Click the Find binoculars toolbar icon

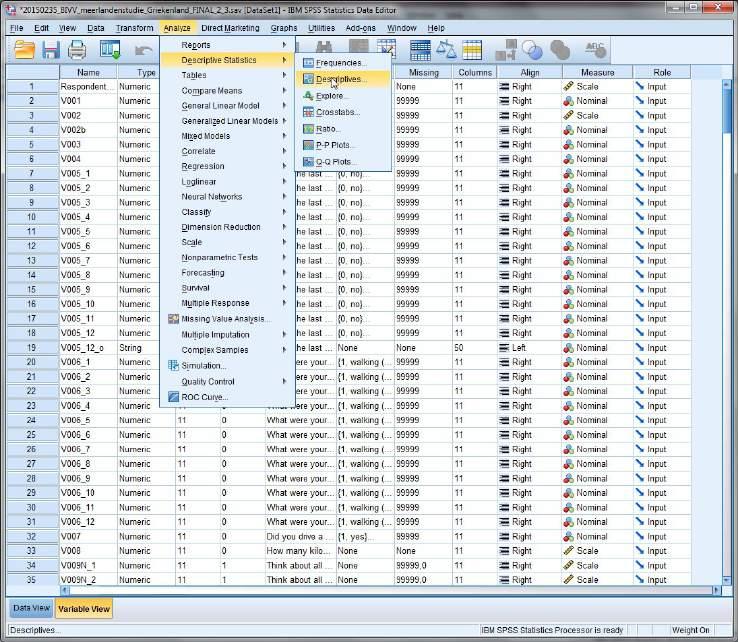[x=324, y=47]
